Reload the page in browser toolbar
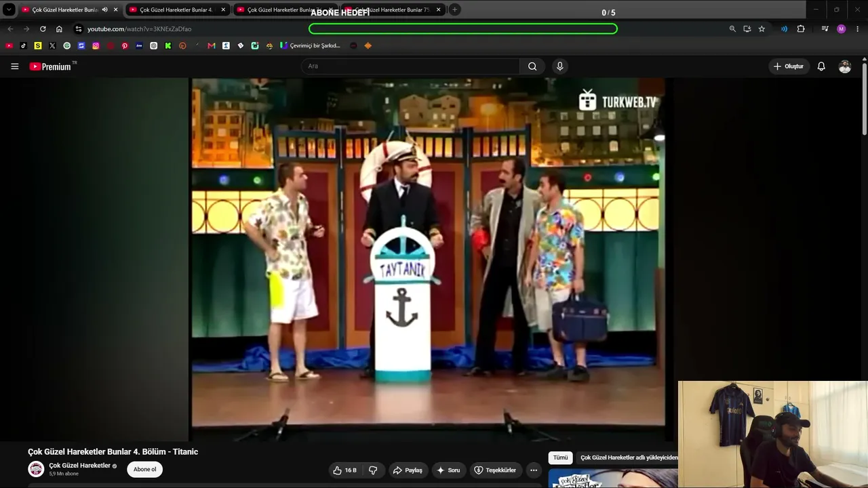 (x=43, y=29)
